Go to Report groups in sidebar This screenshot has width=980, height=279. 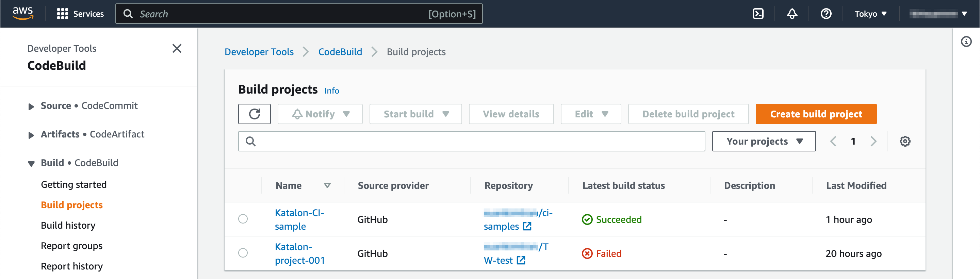click(x=71, y=246)
